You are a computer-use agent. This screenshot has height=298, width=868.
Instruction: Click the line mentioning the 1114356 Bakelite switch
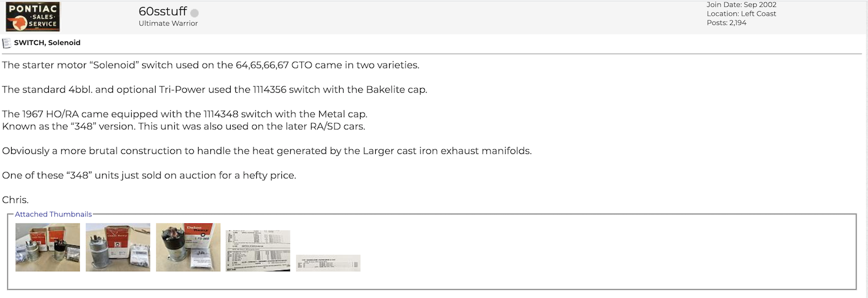[x=214, y=90]
